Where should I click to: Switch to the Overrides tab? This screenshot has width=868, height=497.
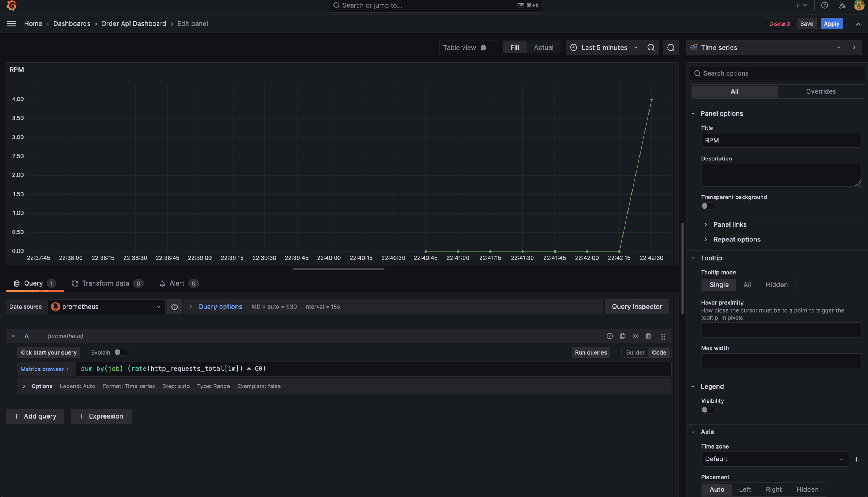820,91
